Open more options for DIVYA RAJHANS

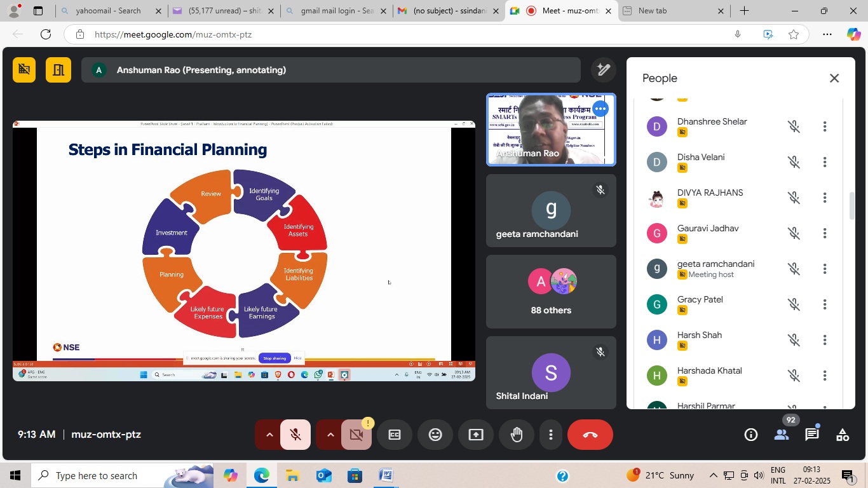[825, 198]
